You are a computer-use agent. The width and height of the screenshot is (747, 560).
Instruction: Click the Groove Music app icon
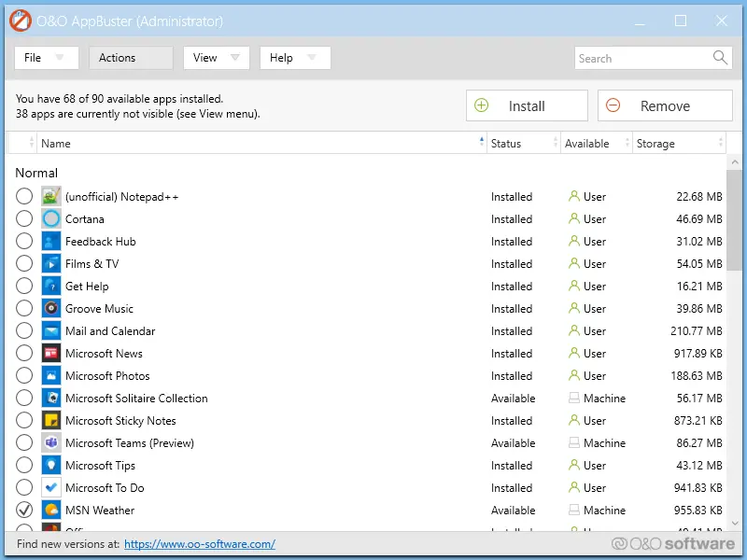51,308
